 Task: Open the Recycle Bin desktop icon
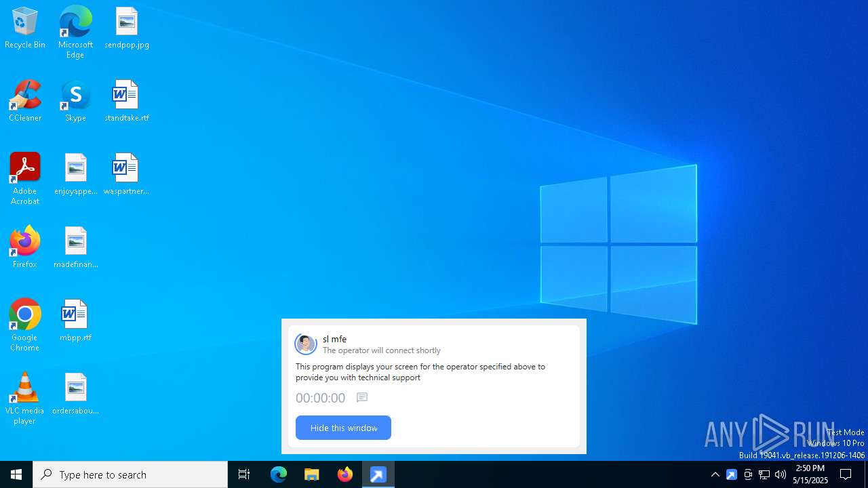[x=25, y=28]
